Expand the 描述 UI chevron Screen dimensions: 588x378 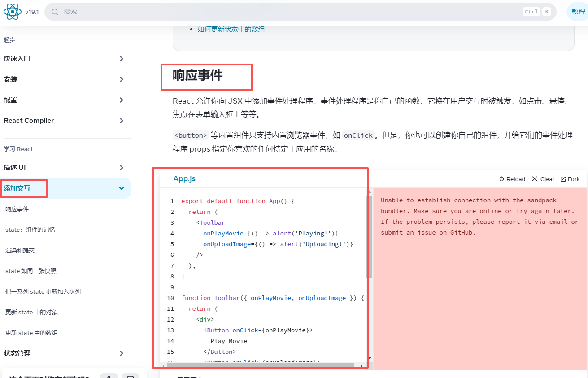click(122, 168)
